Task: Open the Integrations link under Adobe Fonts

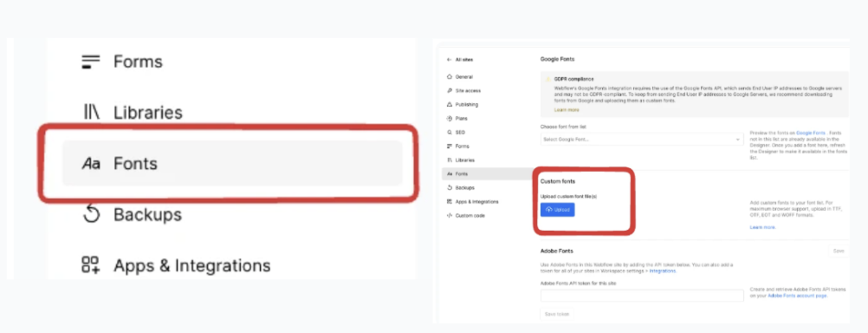Action: [663, 271]
